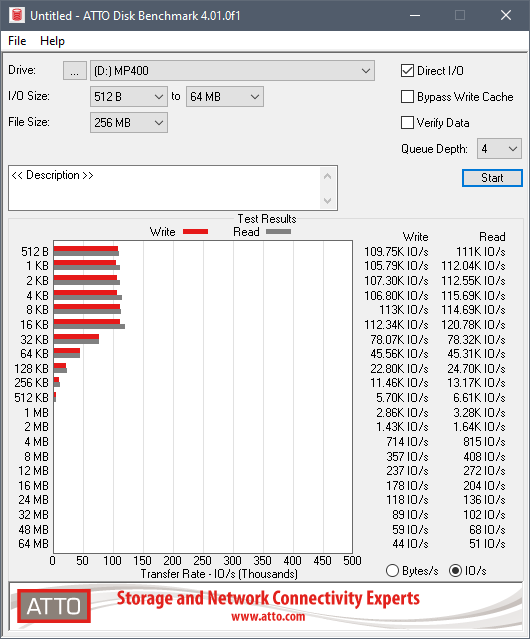Image resolution: width=530 pixels, height=639 pixels.
Task: Select the Bytes/s radio button
Action: (392, 571)
